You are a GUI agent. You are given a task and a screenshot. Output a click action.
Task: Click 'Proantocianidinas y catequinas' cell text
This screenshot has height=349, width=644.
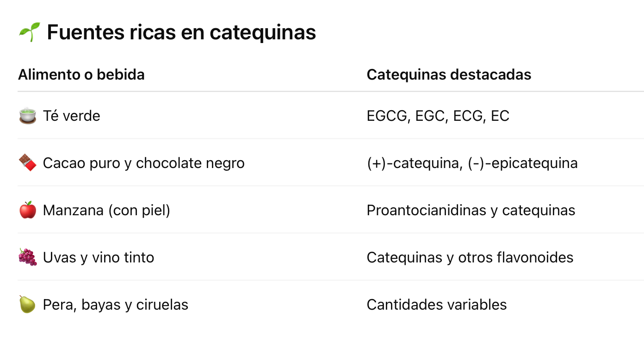471,210
